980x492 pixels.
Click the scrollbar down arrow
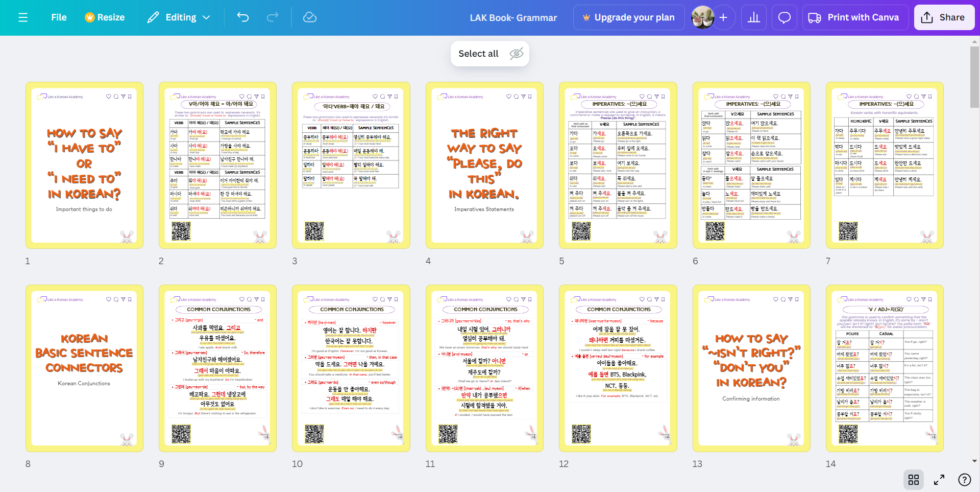tap(974, 461)
